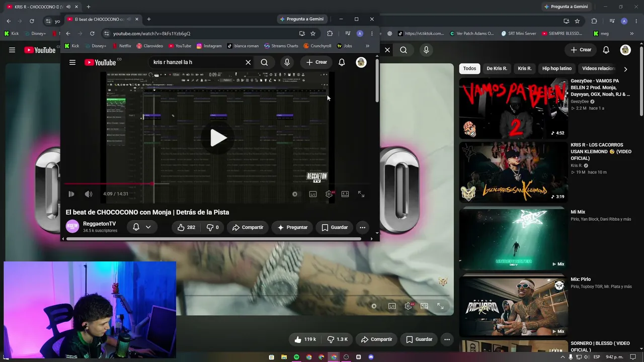The width and height of the screenshot is (644, 362).
Task: Open Streams Charts bookmark
Action: tap(281, 46)
